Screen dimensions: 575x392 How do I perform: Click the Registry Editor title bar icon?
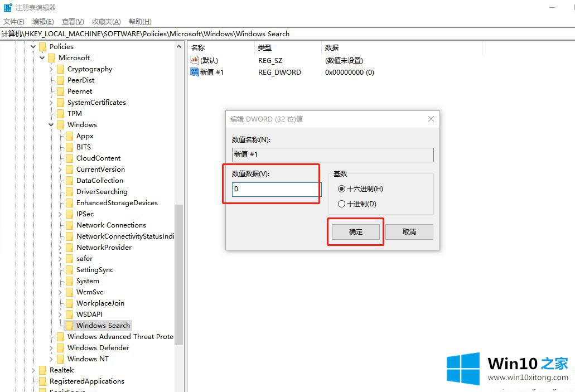(x=8, y=8)
